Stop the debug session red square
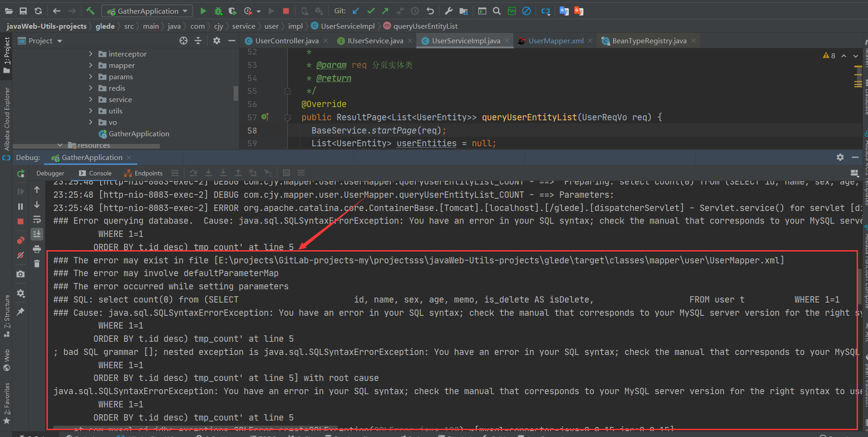 tap(20, 221)
